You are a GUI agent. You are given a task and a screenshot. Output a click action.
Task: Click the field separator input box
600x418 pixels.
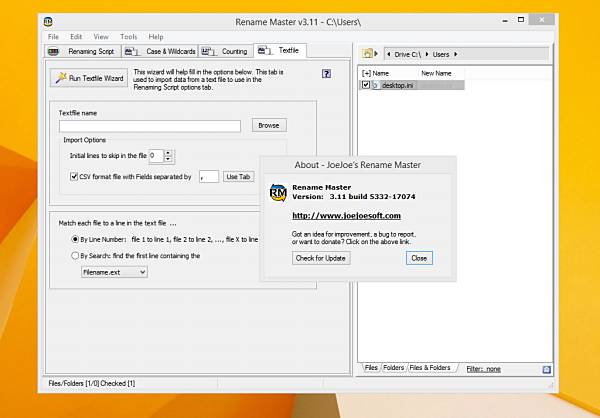[209, 176]
